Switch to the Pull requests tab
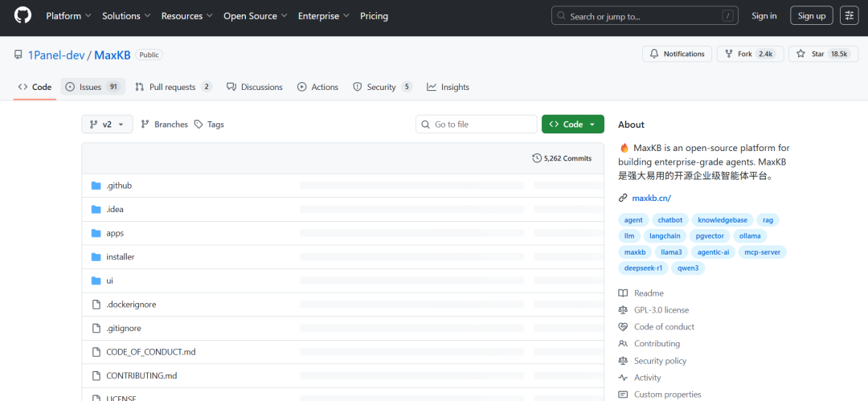868x401 pixels. pyautogui.click(x=174, y=87)
